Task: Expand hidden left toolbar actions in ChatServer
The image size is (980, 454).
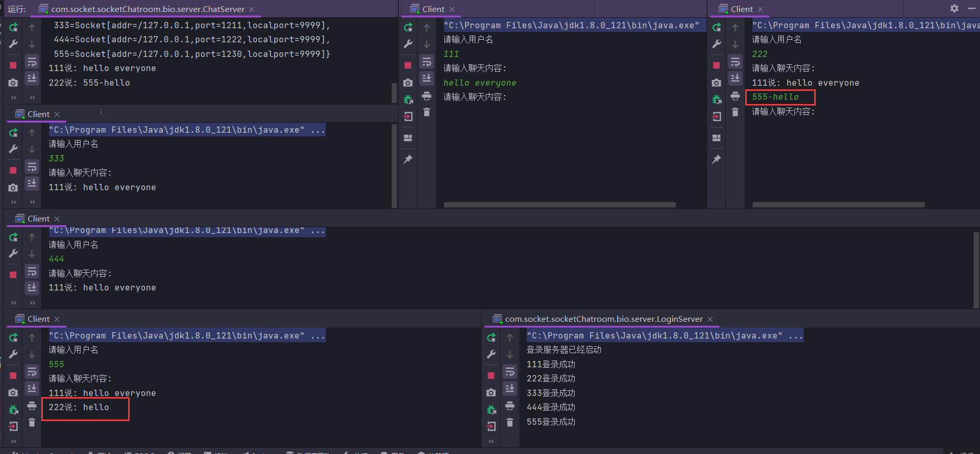Action: point(13,98)
